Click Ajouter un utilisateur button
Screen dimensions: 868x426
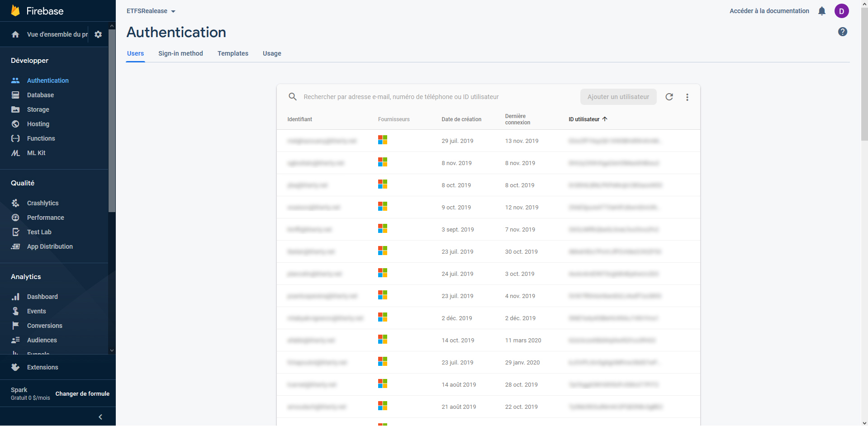pos(618,97)
